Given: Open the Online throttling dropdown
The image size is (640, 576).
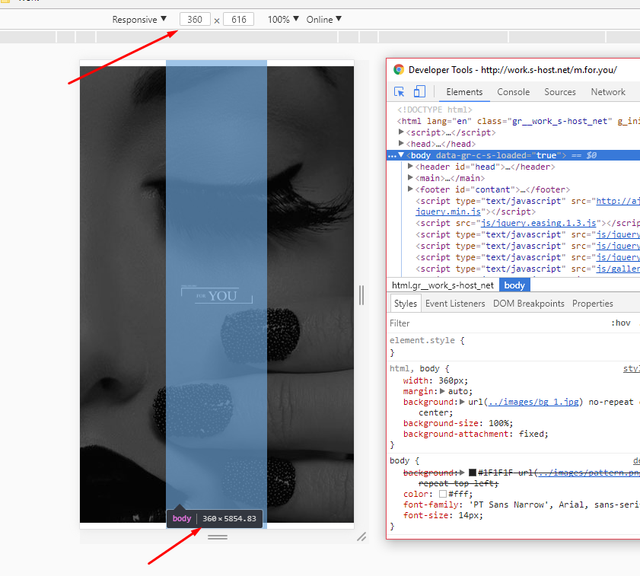Looking at the screenshot, I should tap(324, 19).
